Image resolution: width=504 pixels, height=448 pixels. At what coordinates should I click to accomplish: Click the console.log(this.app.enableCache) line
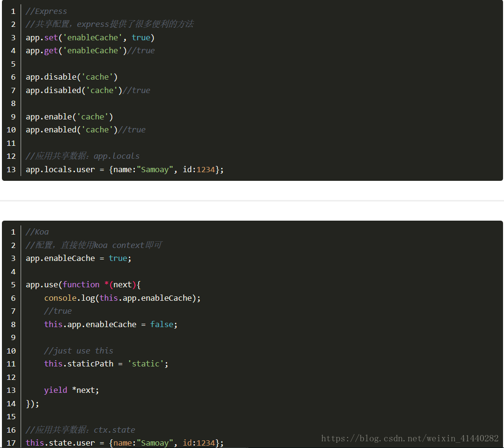click(122, 298)
